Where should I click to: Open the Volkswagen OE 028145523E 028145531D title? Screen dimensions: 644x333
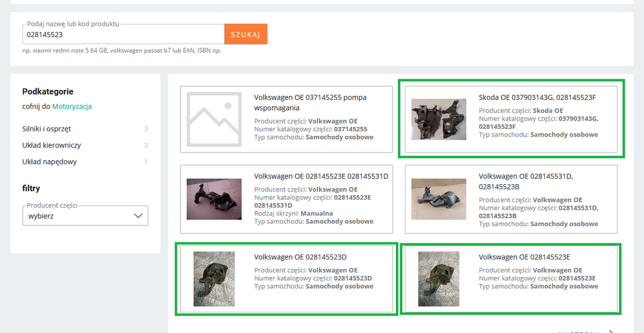click(x=321, y=175)
